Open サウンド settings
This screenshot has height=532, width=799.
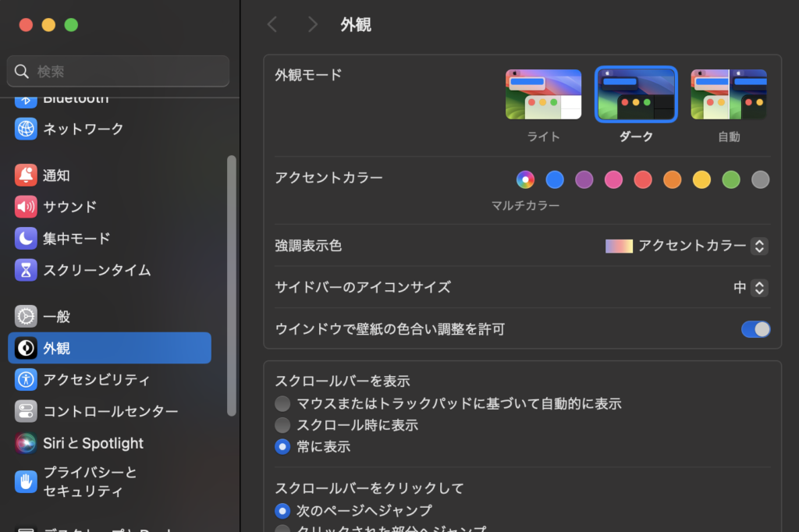109,207
